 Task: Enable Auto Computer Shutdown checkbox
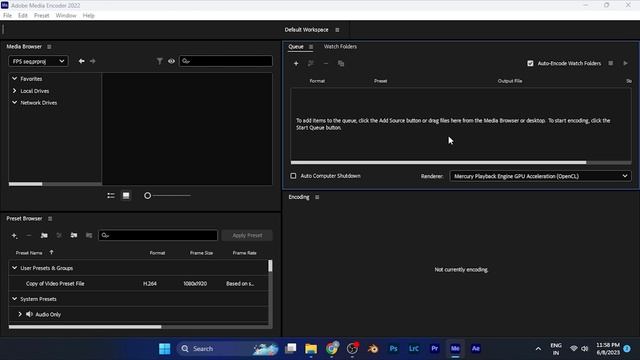293,176
